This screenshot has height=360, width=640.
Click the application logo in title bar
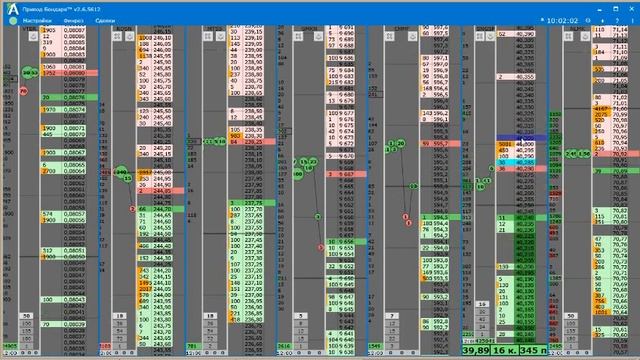click(x=13, y=9)
